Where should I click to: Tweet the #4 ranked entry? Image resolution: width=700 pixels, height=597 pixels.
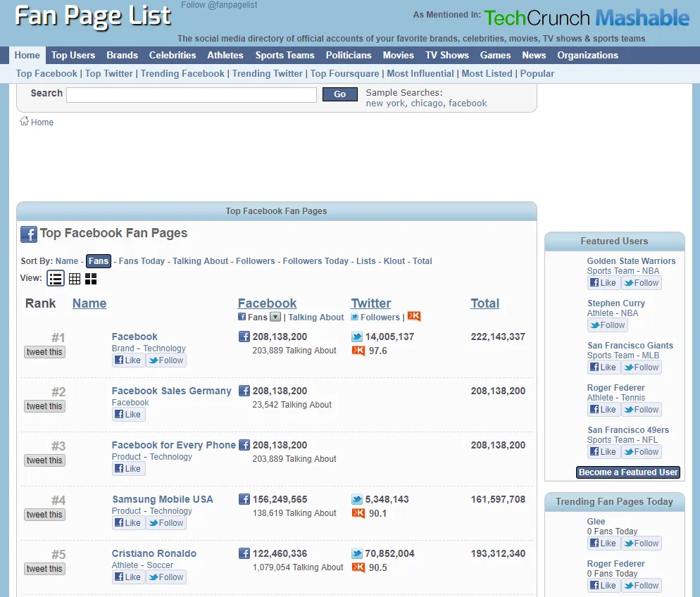pos(44,515)
